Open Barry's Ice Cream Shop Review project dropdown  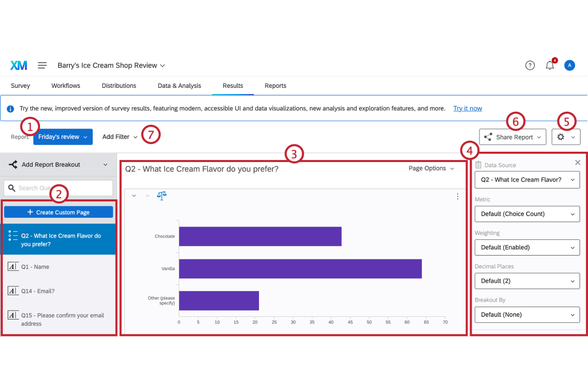pyautogui.click(x=111, y=66)
